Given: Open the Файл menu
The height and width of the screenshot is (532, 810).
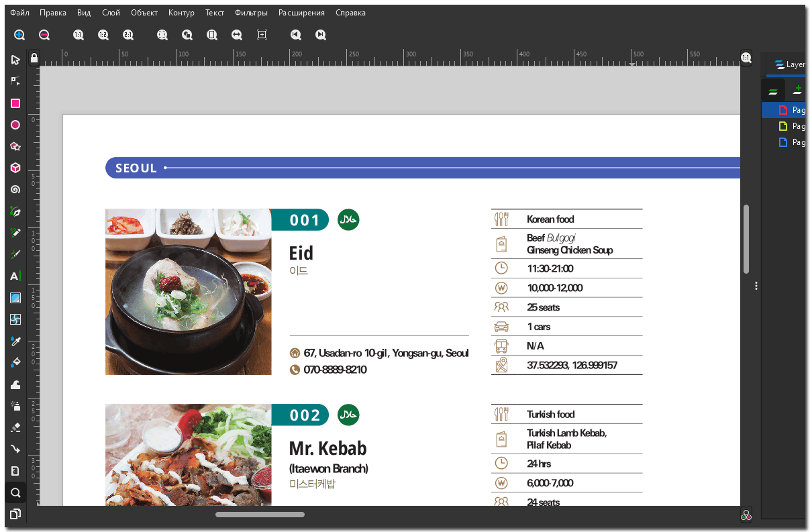Looking at the screenshot, I should (19, 13).
